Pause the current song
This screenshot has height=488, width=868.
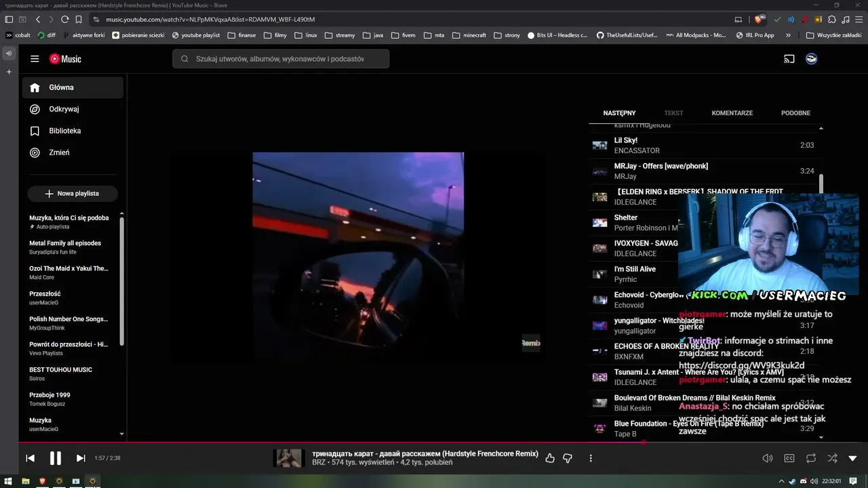click(x=56, y=458)
